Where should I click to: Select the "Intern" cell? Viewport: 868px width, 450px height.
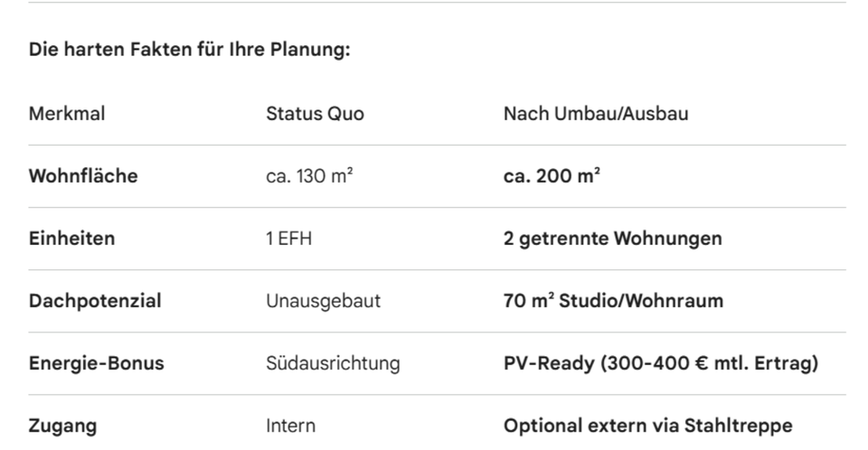click(290, 426)
